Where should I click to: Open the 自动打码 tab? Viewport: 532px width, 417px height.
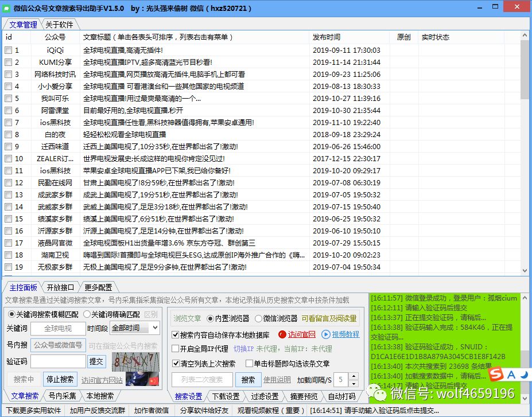tap(342, 396)
